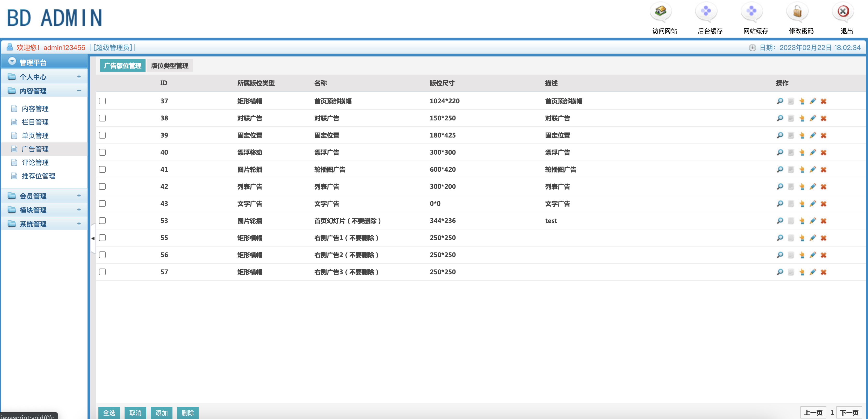868x419 pixels.
Task: Click pencil edit icon in row 55
Action: (812, 238)
